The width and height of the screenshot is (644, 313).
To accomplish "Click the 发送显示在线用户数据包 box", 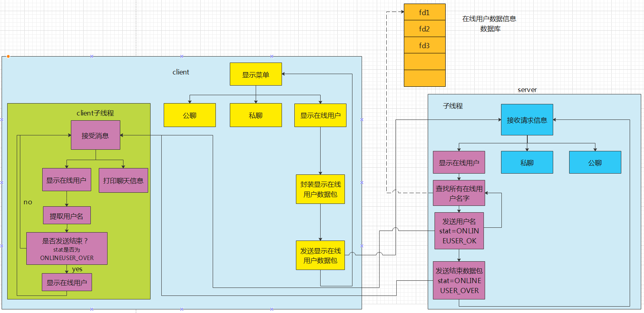I will click(x=320, y=255).
